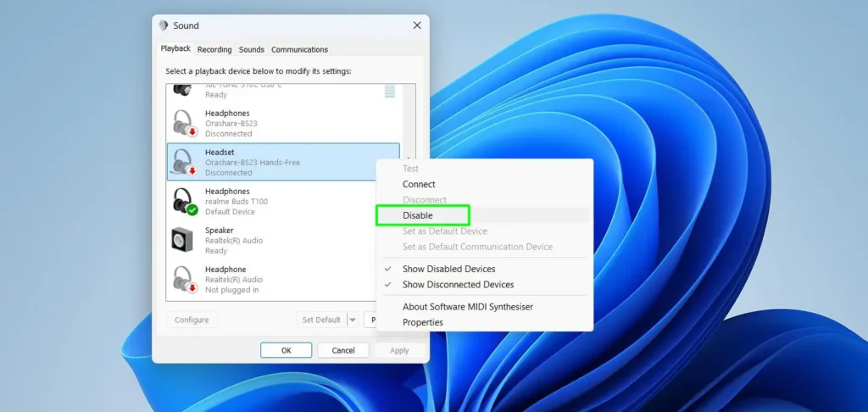Open About Software MIDI Synthesiser
Viewport: 868px width, 412px height.
coord(468,307)
